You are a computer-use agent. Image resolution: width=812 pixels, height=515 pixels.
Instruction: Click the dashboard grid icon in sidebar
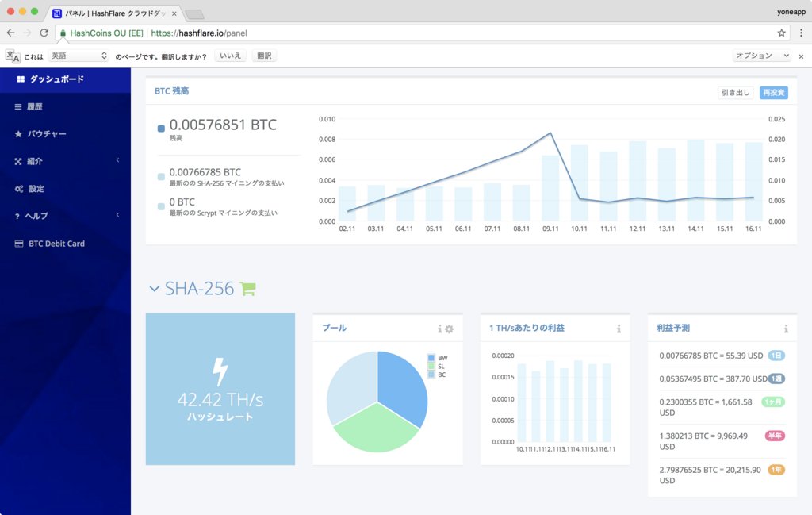pyautogui.click(x=21, y=79)
